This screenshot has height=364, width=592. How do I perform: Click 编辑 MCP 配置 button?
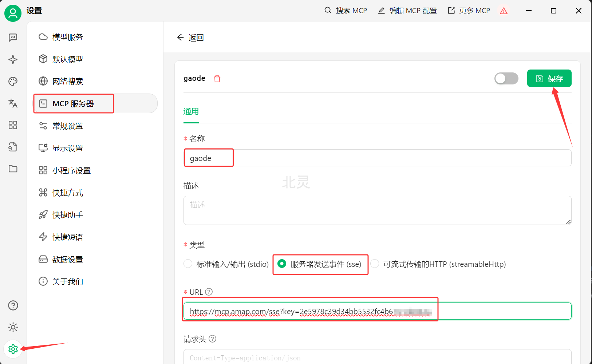tap(407, 11)
